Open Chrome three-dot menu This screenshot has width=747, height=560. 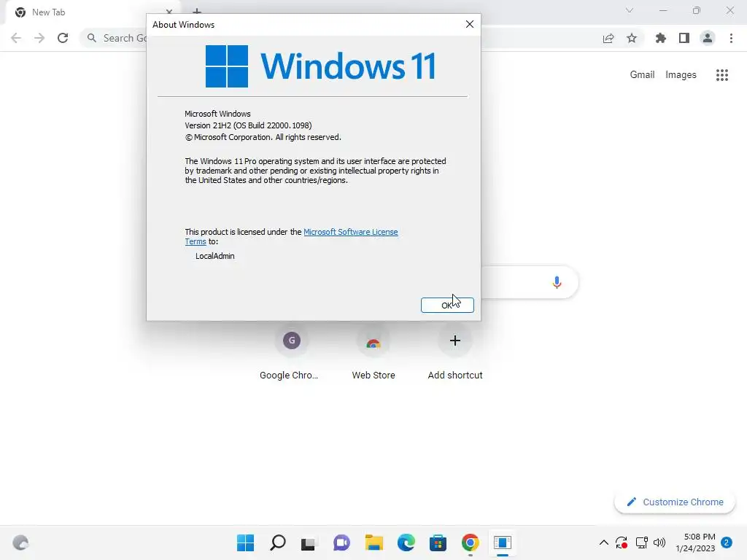point(731,38)
